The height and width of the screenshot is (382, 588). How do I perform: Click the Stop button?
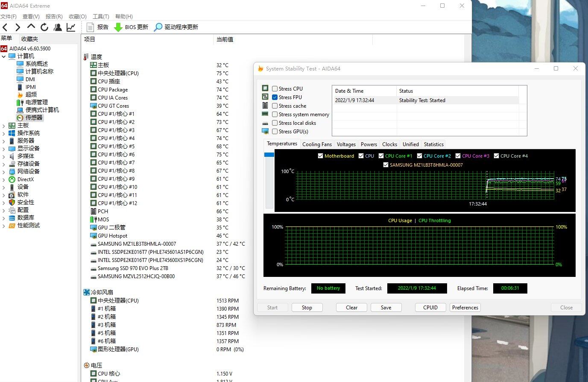click(307, 308)
